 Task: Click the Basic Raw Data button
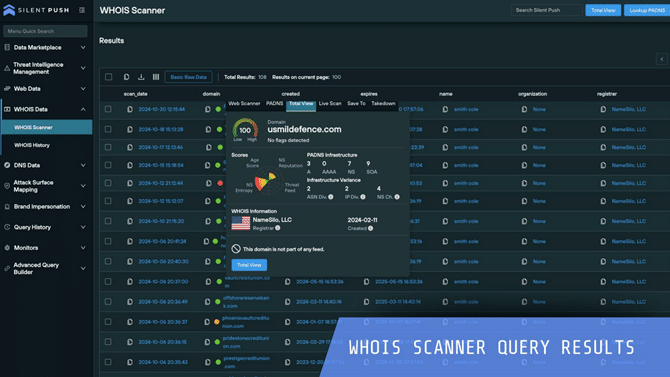[x=188, y=77]
